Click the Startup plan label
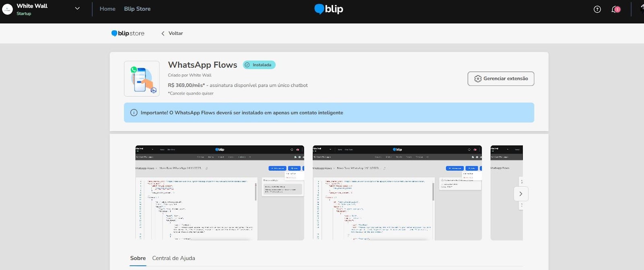The width and height of the screenshot is (644, 270). click(24, 14)
